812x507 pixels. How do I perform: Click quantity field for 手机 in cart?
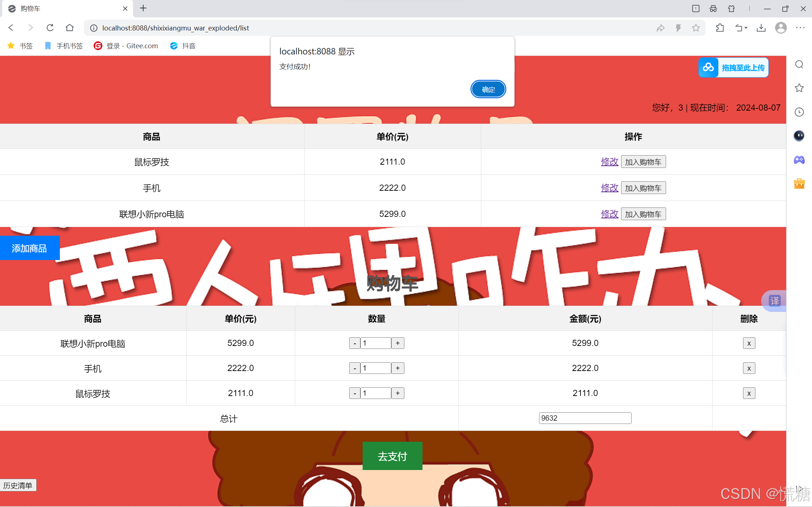click(x=376, y=368)
